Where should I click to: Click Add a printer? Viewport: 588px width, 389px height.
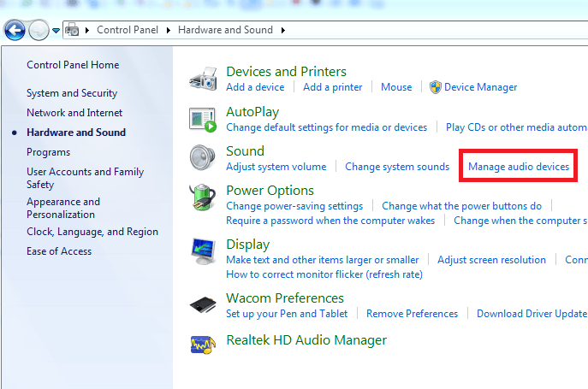(x=333, y=87)
